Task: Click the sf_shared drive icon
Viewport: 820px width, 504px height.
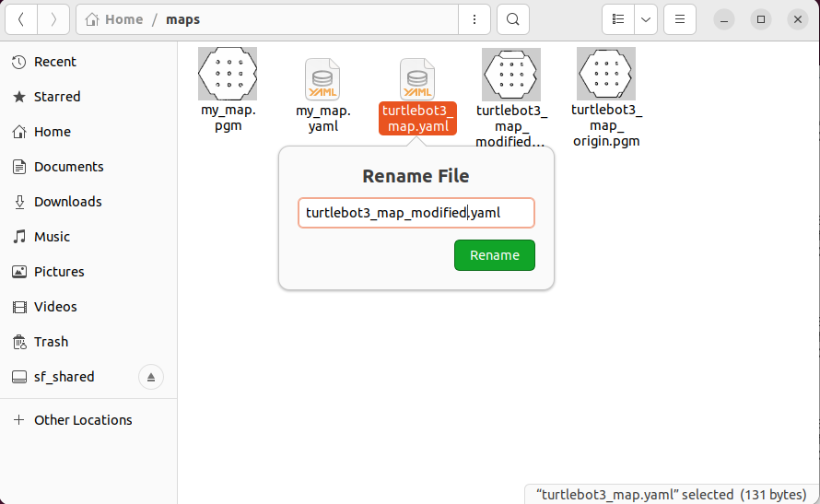Action: pyautogui.click(x=18, y=377)
